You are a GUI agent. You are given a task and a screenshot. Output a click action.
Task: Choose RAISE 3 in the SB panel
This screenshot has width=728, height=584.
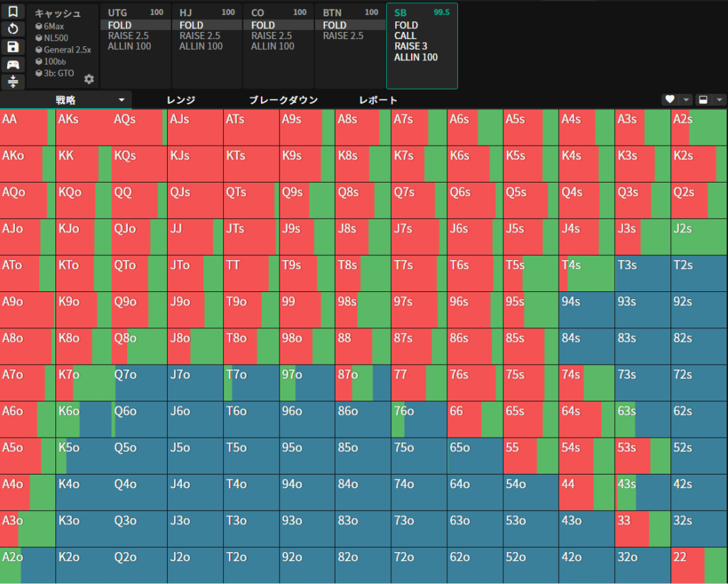pyautogui.click(x=411, y=46)
